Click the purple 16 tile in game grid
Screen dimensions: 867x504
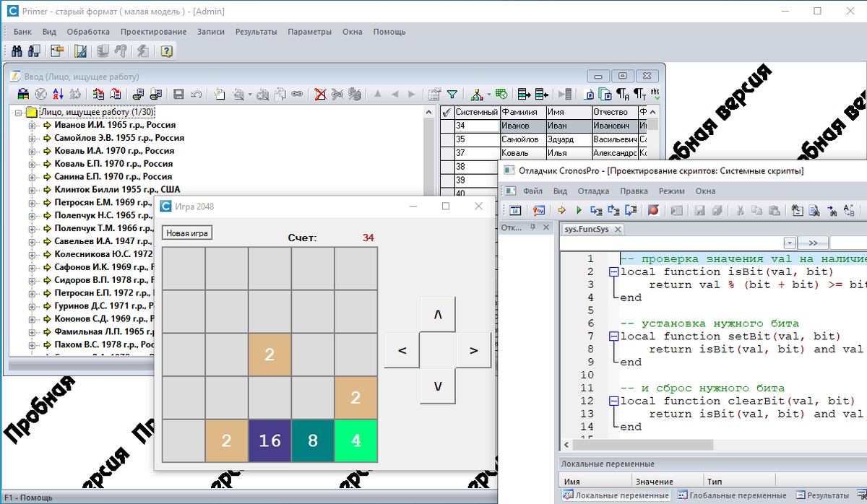269,440
